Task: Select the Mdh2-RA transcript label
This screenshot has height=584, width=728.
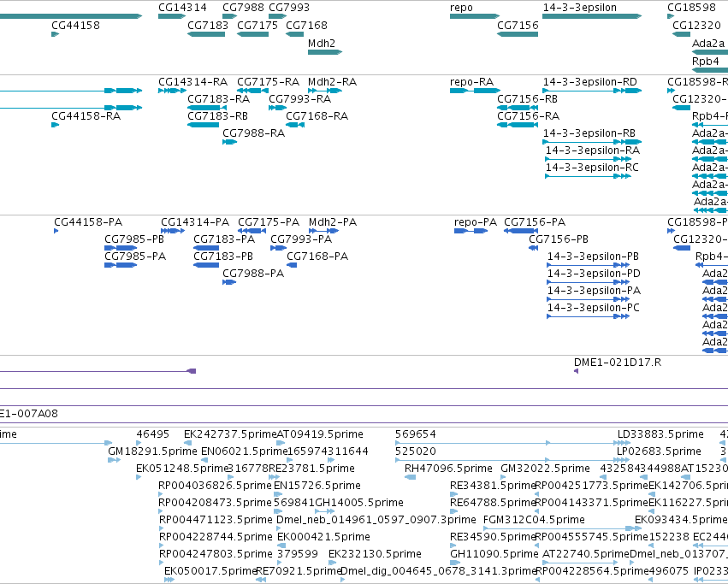Action: 333,82
